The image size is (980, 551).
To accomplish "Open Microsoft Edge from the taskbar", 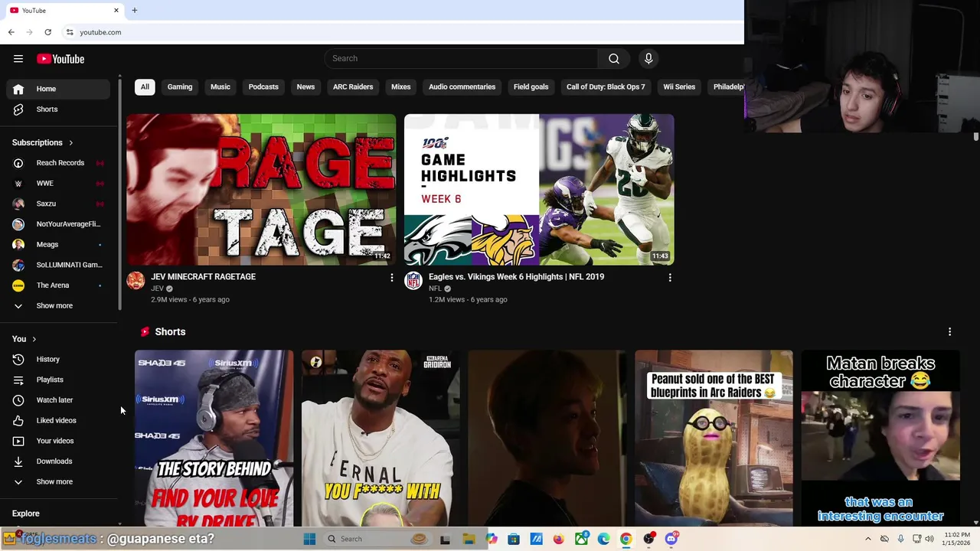I will (603, 539).
